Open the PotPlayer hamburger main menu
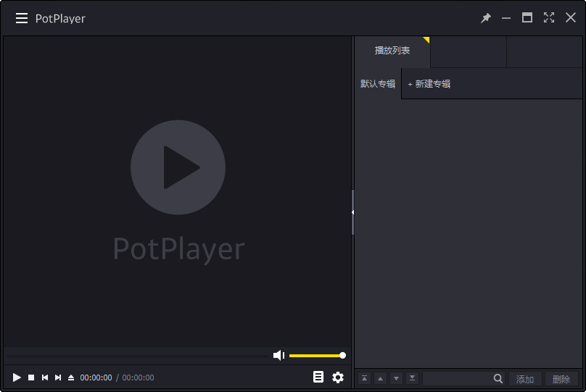 [x=22, y=18]
